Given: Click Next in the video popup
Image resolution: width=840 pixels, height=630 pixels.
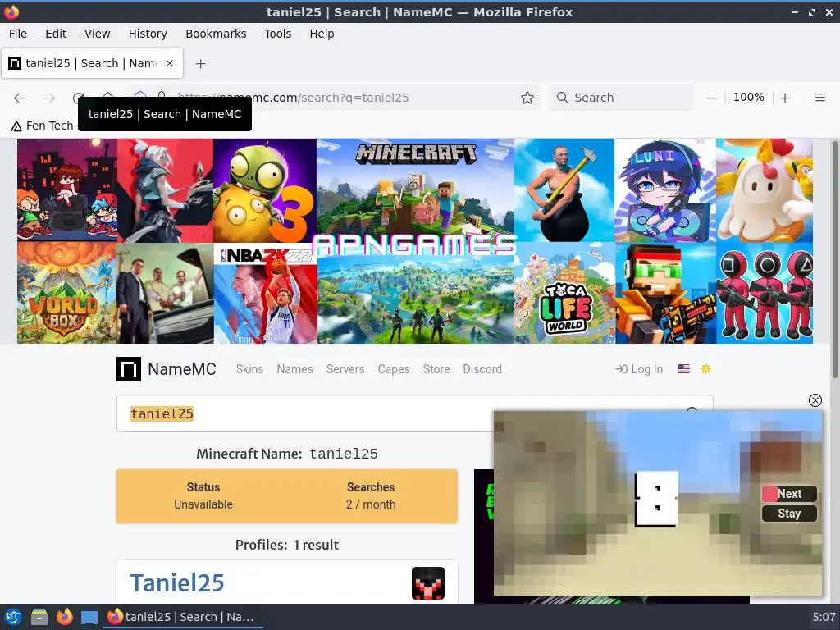Looking at the screenshot, I should click(x=789, y=493).
